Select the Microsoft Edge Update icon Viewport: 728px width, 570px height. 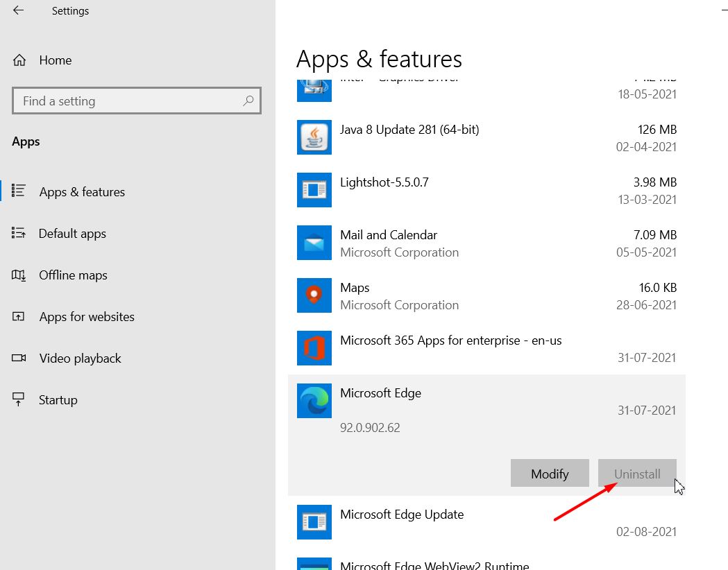coord(314,522)
